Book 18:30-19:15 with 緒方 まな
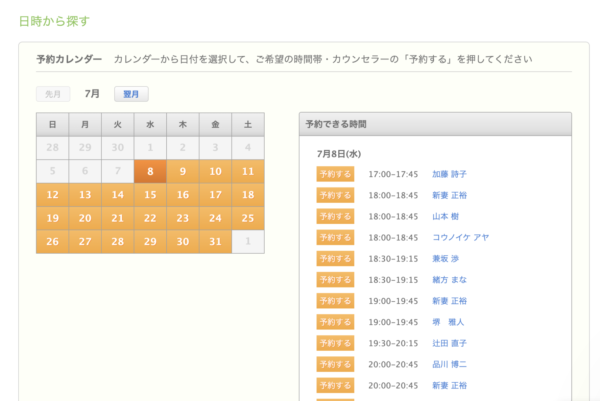 coord(335,280)
